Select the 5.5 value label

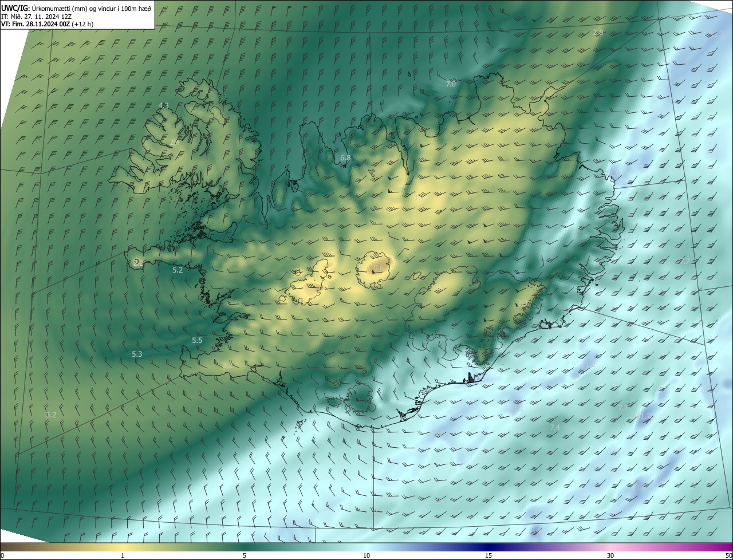coord(197,340)
